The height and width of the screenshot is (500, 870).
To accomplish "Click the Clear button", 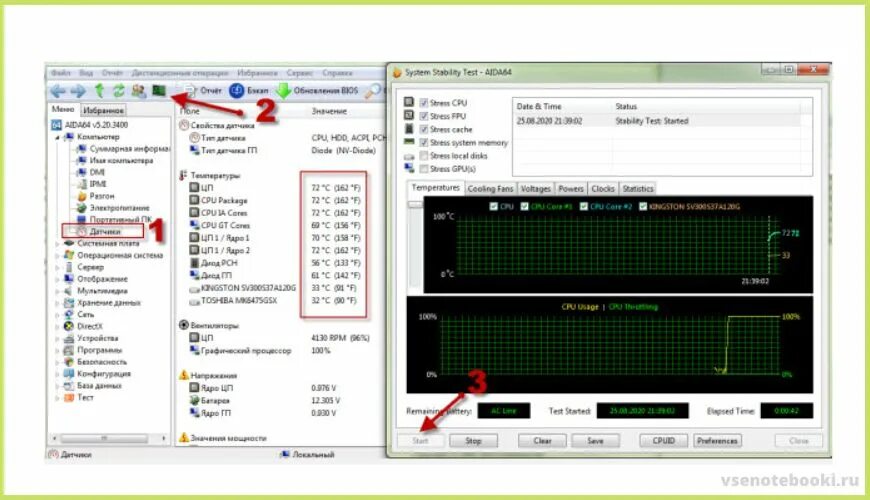I will 542,441.
